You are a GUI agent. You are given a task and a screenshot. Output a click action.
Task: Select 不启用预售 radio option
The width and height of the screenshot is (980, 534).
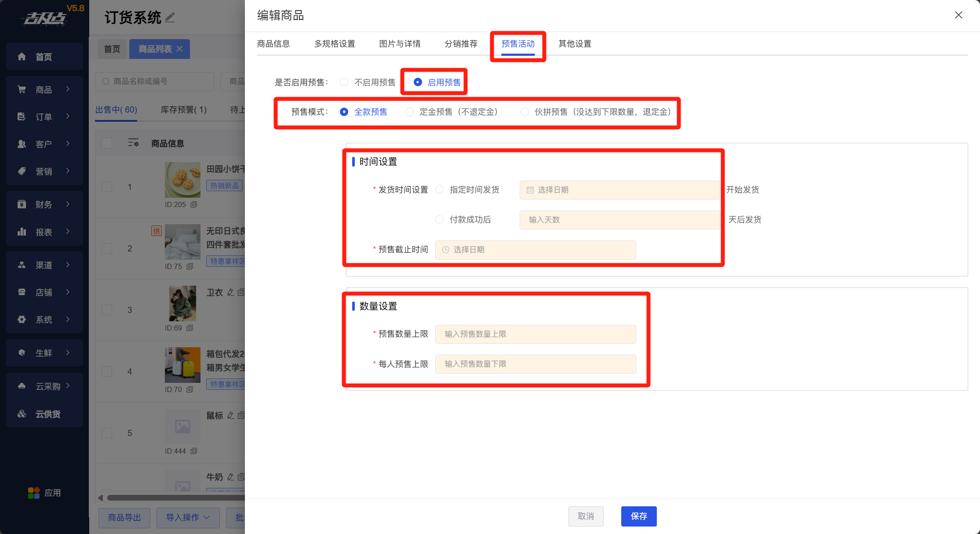tap(344, 82)
